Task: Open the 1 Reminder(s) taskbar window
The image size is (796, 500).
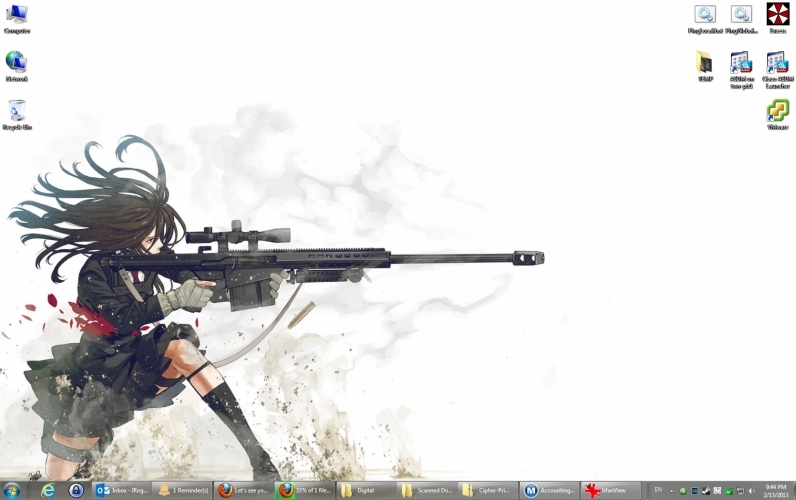Action: [182, 490]
